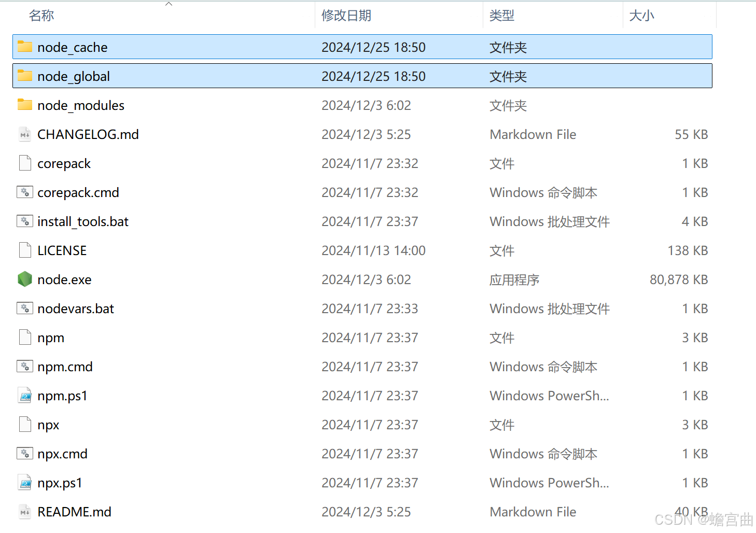Click the 4 KB size of install_tools.bat

[695, 221]
